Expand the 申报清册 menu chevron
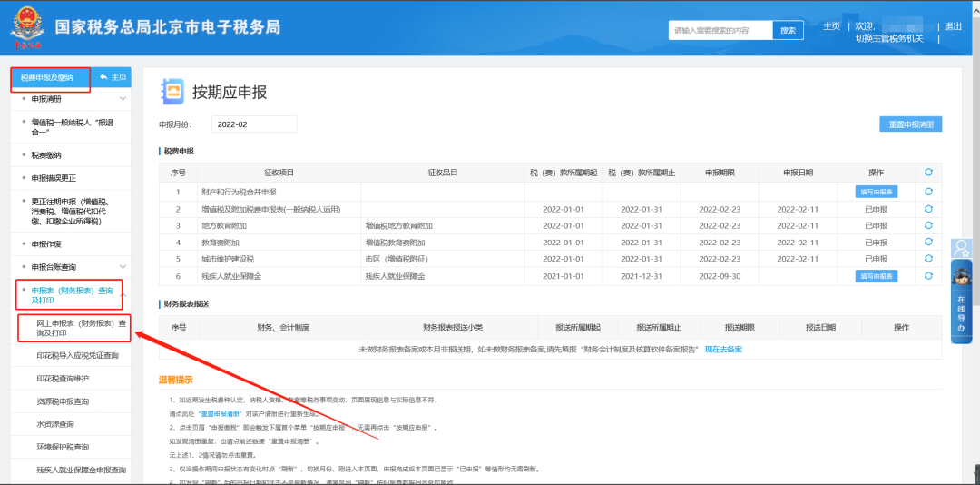This screenshot has width=980, height=485. point(123,99)
